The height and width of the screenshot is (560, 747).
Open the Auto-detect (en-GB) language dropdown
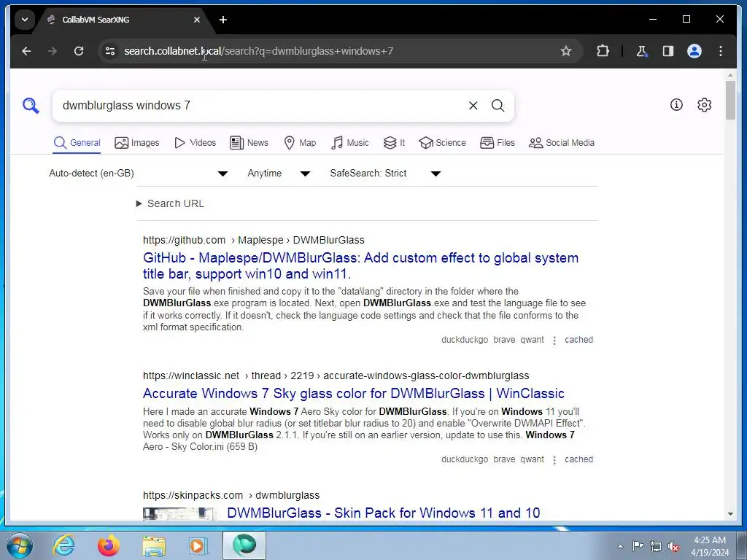click(x=139, y=174)
